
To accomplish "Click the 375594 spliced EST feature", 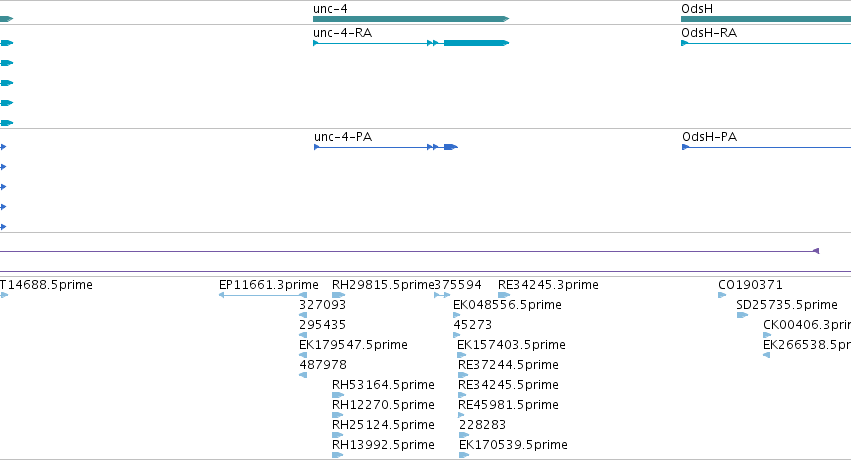I will [442, 295].
